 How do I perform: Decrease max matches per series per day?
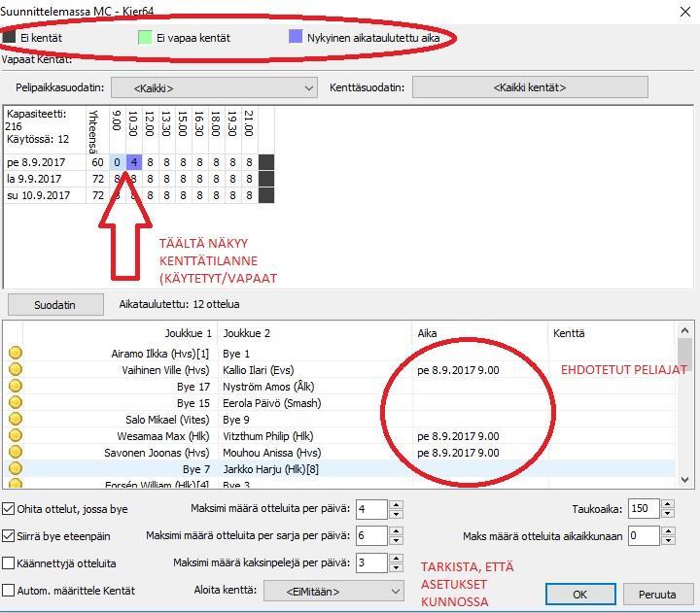[396, 540]
